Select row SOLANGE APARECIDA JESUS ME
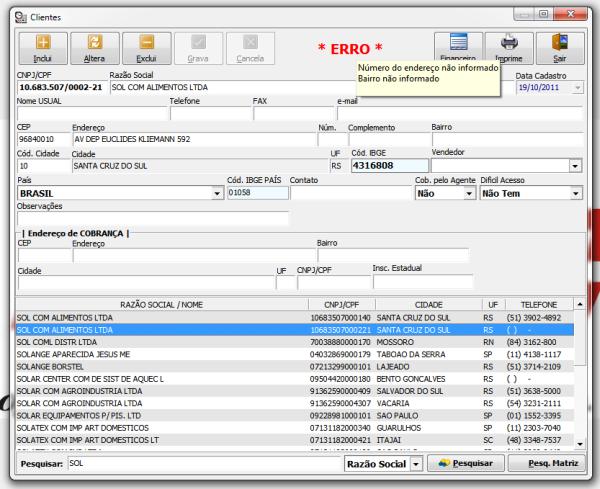Screen dimensions: 600x489 click(294, 354)
